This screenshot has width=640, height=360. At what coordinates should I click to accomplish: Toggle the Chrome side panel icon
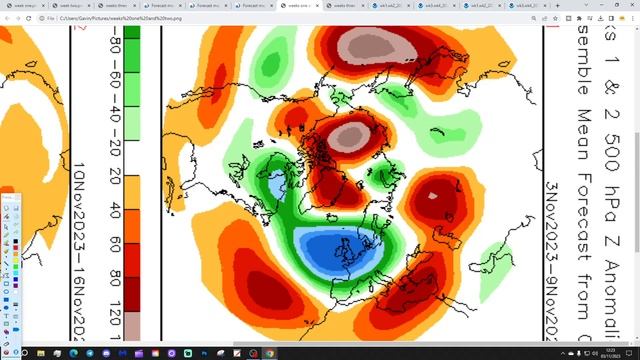pos(611,18)
